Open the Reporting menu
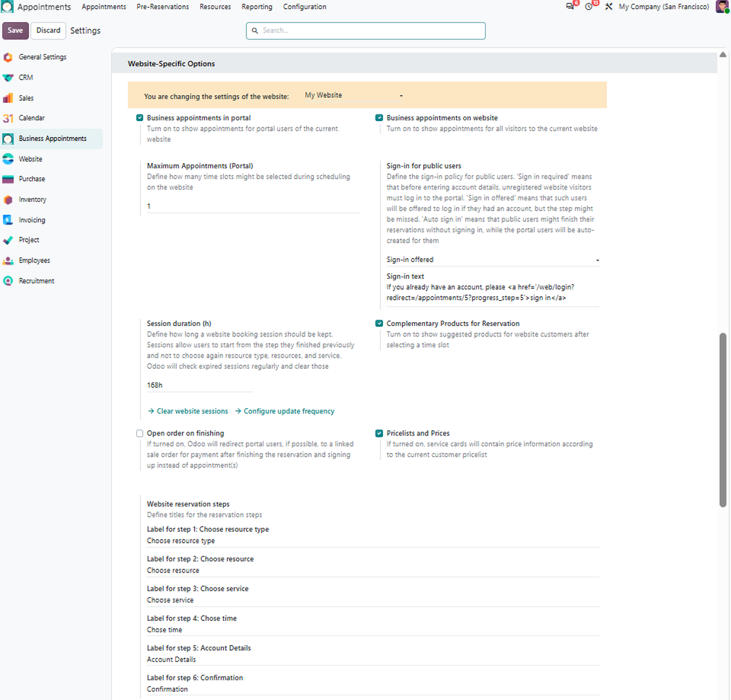 [257, 6]
